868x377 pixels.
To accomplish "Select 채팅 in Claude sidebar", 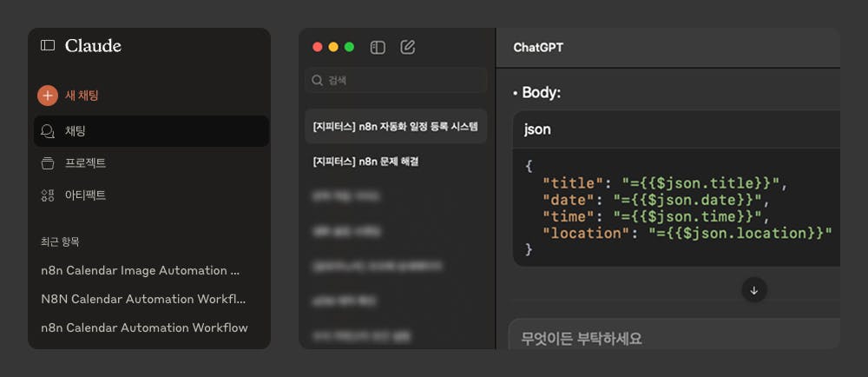I will point(151,131).
